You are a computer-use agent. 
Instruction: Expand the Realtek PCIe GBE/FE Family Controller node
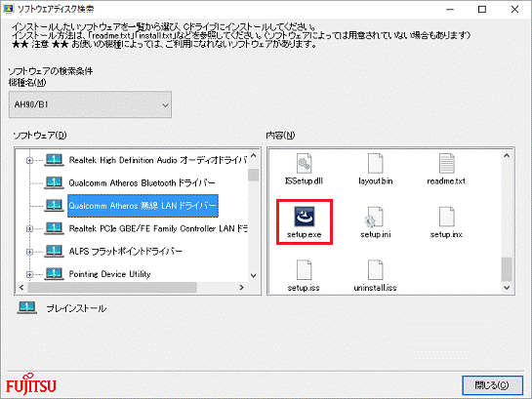tap(29, 229)
